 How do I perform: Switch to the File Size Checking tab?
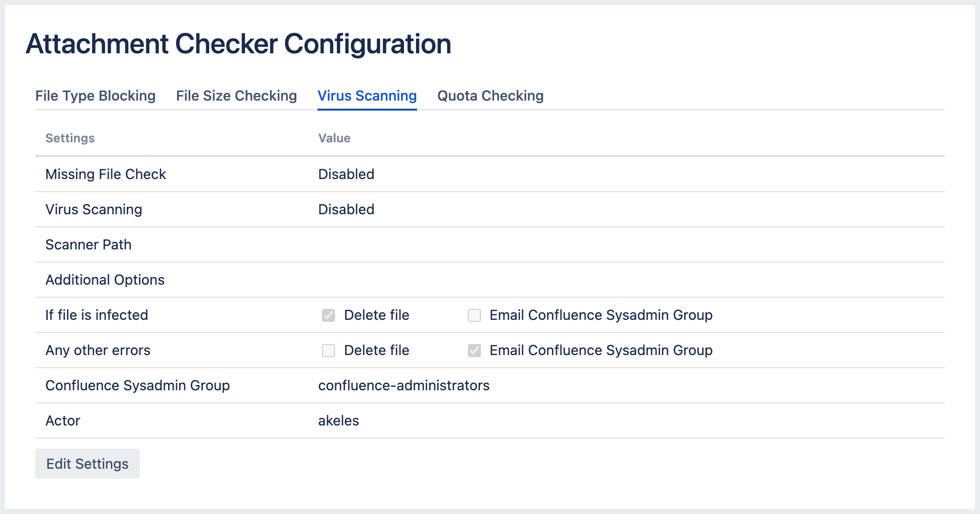236,96
